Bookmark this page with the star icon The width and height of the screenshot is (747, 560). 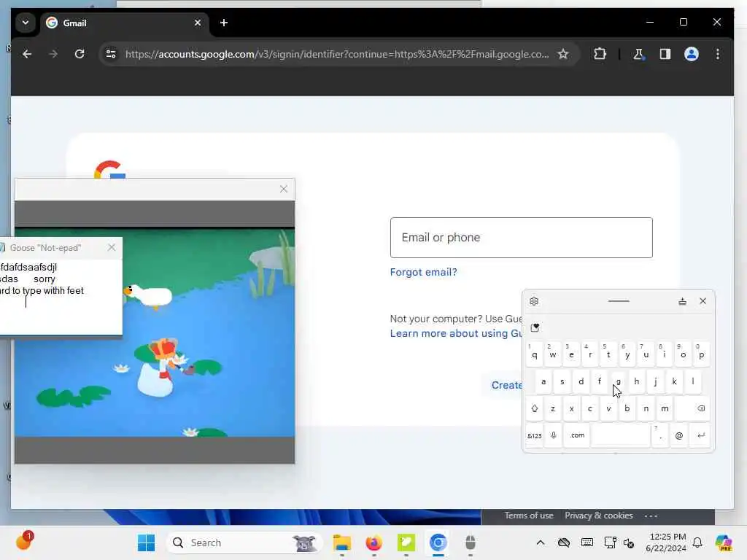(x=563, y=54)
